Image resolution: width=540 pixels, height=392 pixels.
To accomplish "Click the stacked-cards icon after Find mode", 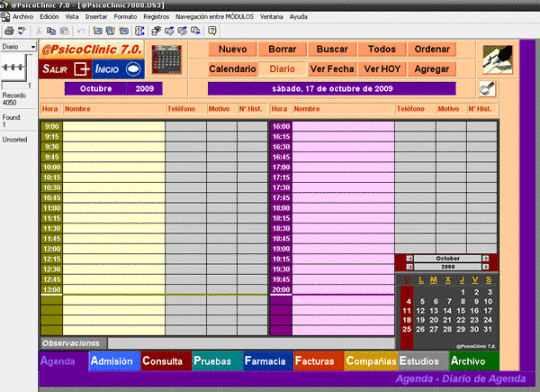I will [169, 31].
